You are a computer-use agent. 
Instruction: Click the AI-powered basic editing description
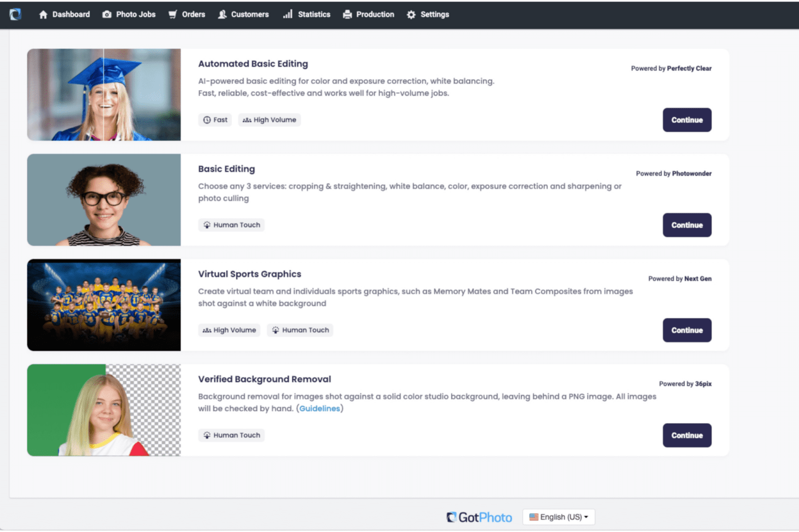[x=346, y=87]
